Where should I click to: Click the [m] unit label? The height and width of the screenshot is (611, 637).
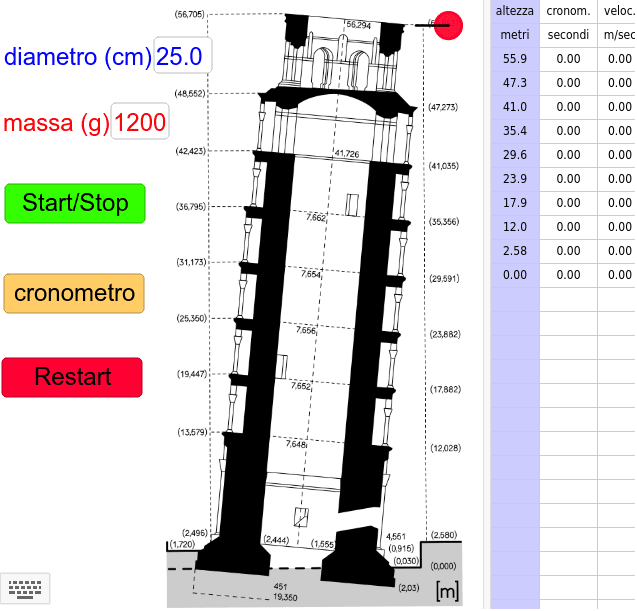(x=447, y=591)
